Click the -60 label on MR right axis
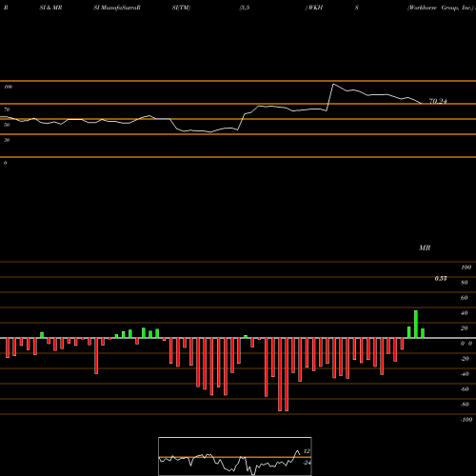Screen dimensions: 476x476 (465, 389)
